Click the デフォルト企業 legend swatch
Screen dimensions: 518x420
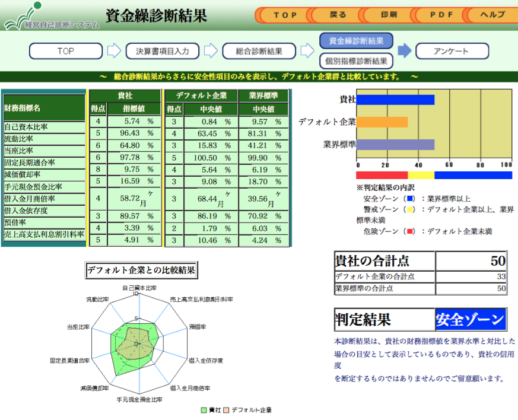pyautogui.click(x=225, y=409)
